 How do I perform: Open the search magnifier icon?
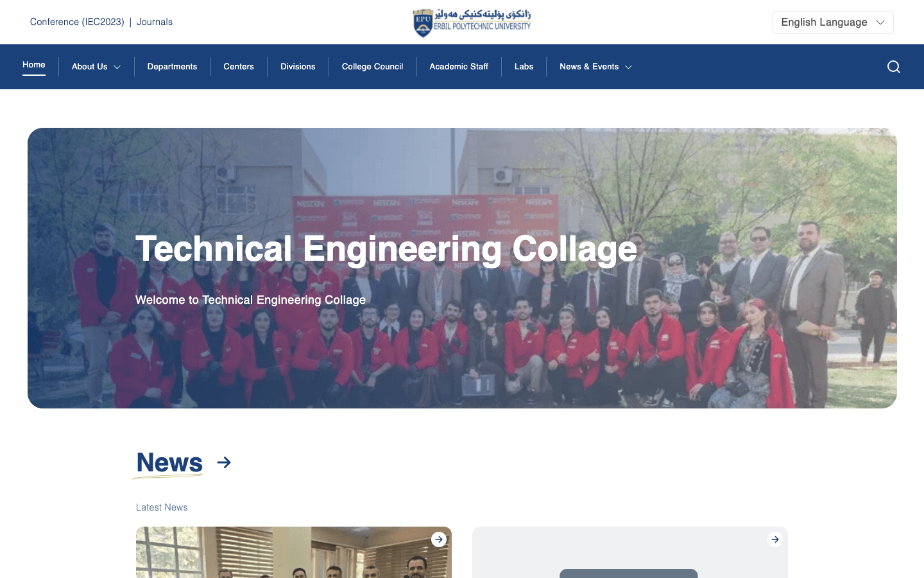click(x=893, y=67)
